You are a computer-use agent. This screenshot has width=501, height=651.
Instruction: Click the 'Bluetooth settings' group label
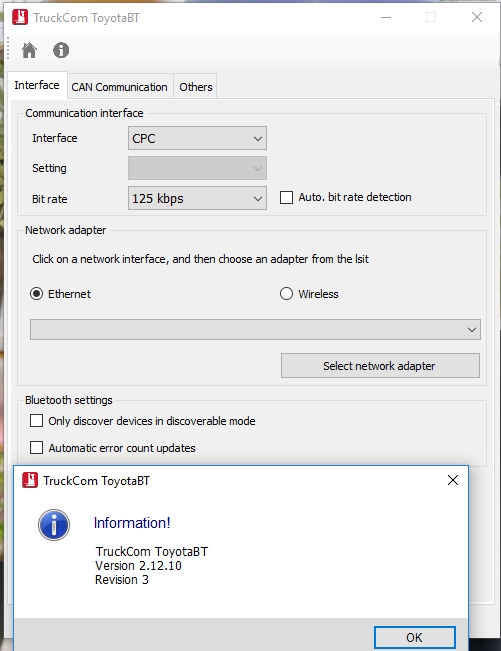(x=68, y=400)
